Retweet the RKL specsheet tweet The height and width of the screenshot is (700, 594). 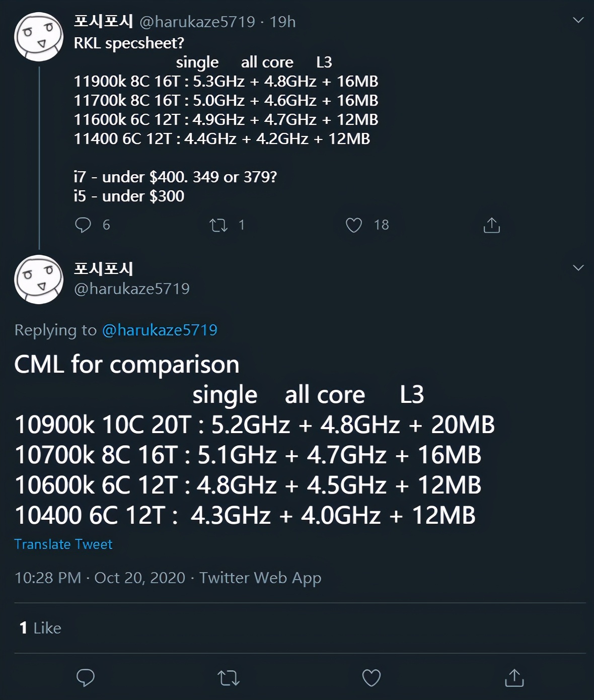[x=218, y=225]
